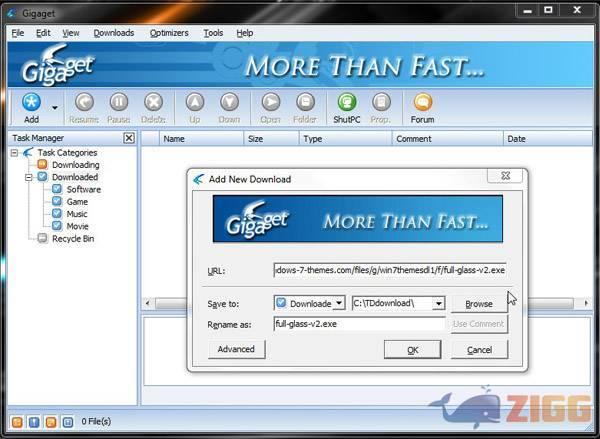The width and height of the screenshot is (600, 439).
Task: Click the Gigaget logo in main banner
Action: pyautogui.click(x=57, y=65)
